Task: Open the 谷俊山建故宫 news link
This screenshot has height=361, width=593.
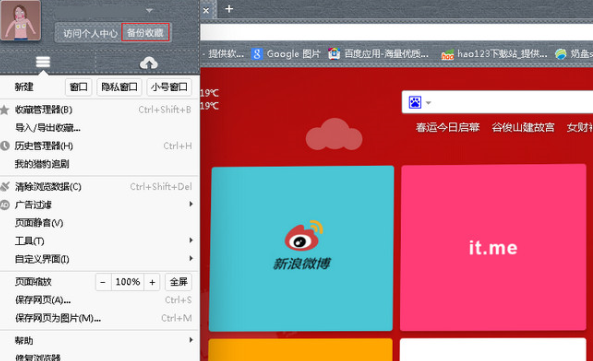Action: [x=523, y=127]
